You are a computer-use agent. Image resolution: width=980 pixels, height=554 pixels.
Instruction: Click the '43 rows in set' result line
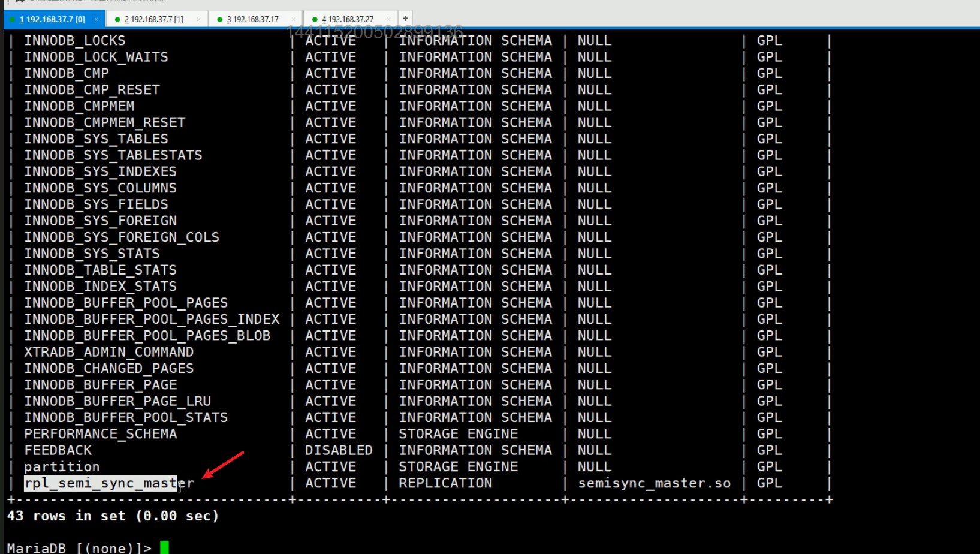(113, 516)
